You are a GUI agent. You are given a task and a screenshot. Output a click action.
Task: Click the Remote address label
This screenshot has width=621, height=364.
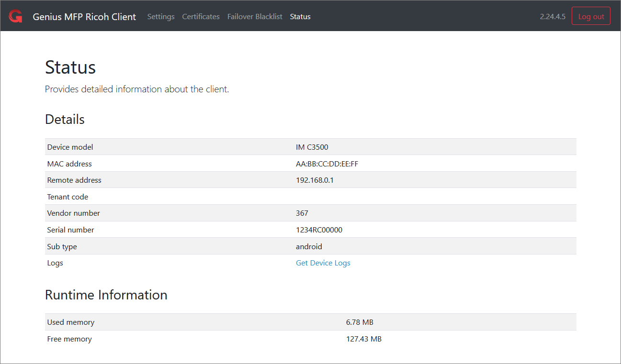74,180
